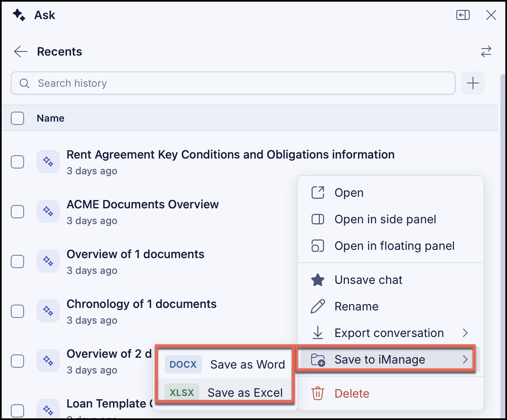The height and width of the screenshot is (420, 507).
Task: Click the Chronology of 1 documents chat icon
Action: coord(48,311)
